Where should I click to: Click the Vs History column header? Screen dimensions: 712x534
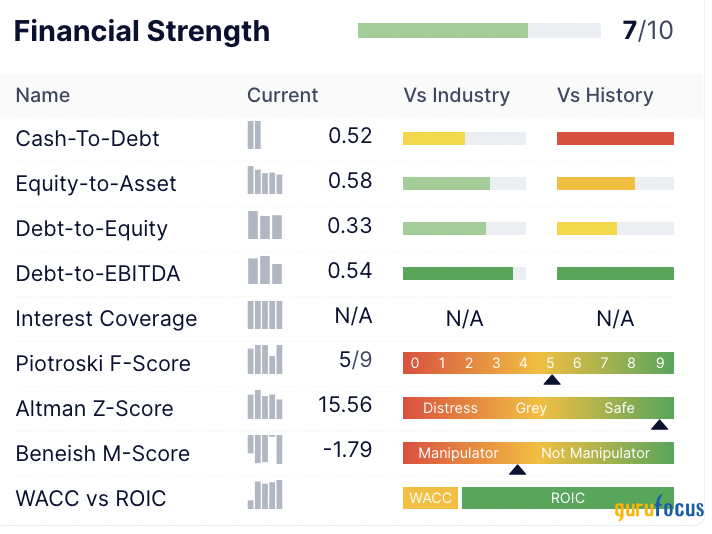(605, 96)
